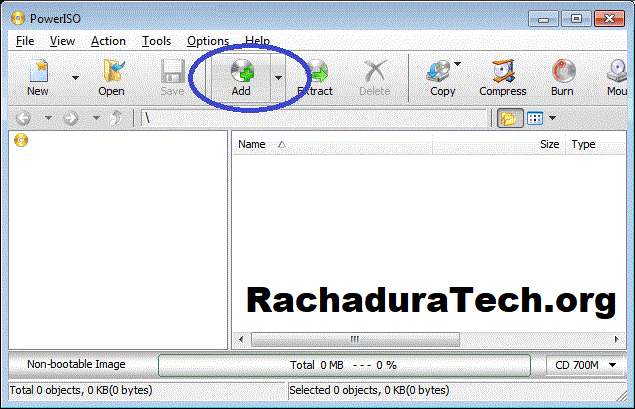
Task: Click the horizontal scrollbar thumb
Action: [x=355, y=339]
